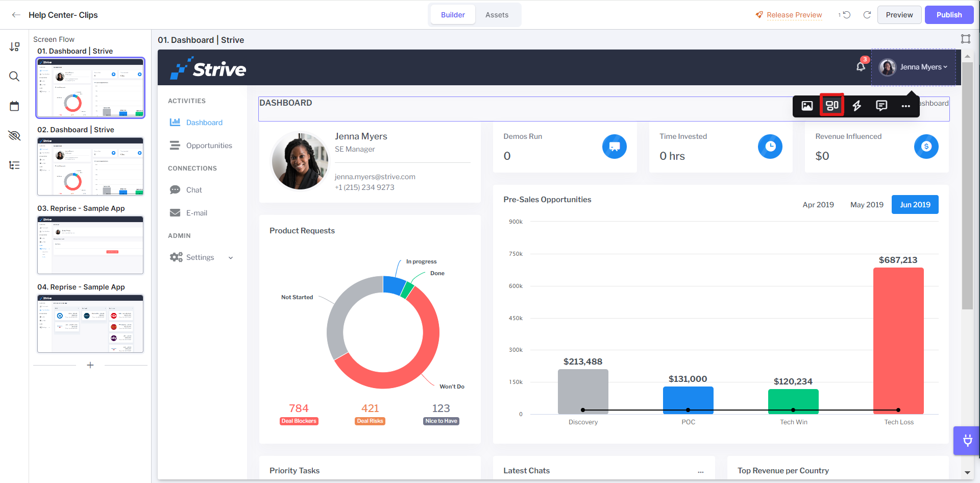Click Jenna Myers' profile photo on the card

point(300,161)
